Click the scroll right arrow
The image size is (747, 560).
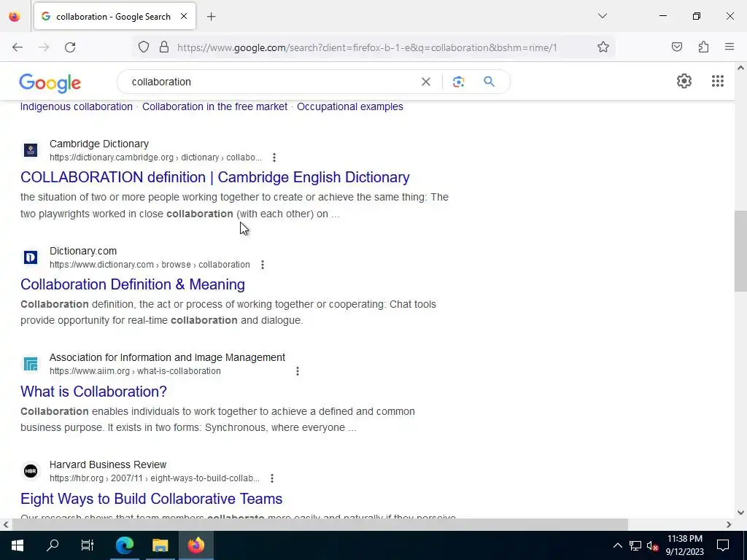(x=729, y=525)
